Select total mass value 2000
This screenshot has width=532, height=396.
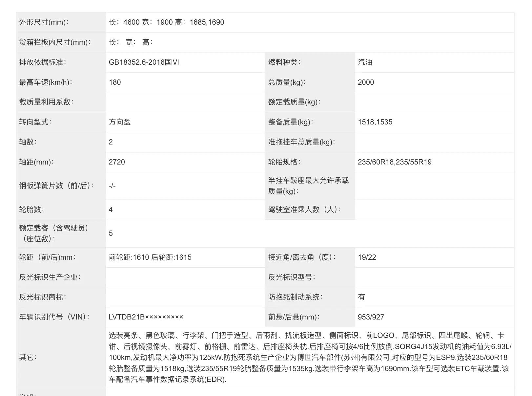point(366,82)
